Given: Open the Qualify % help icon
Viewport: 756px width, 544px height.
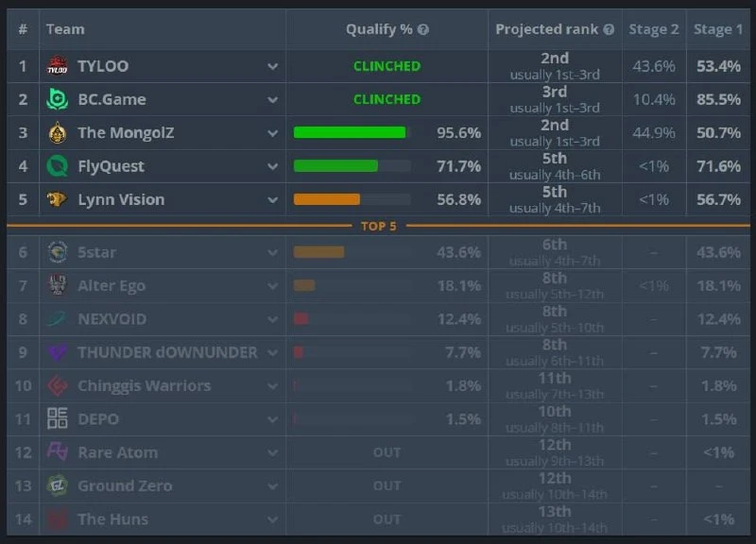Looking at the screenshot, I should tap(423, 30).
